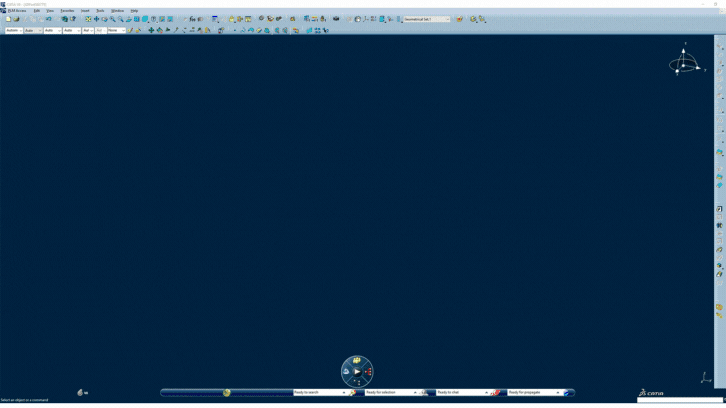Open the Geometrical Set.1 dropdown
Viewport: 726px width, 408px height.
[446, 19]
